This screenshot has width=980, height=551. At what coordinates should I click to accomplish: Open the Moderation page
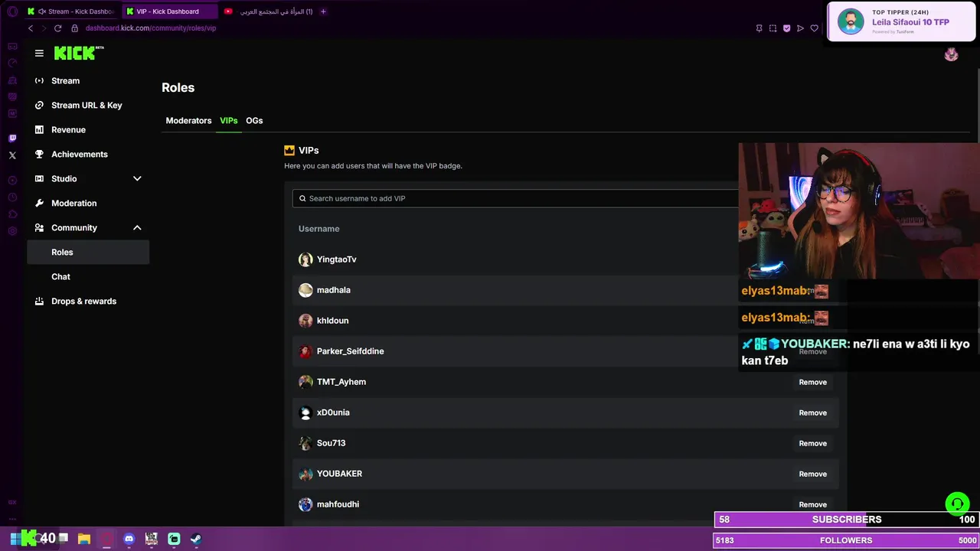[x=88, y=203]
